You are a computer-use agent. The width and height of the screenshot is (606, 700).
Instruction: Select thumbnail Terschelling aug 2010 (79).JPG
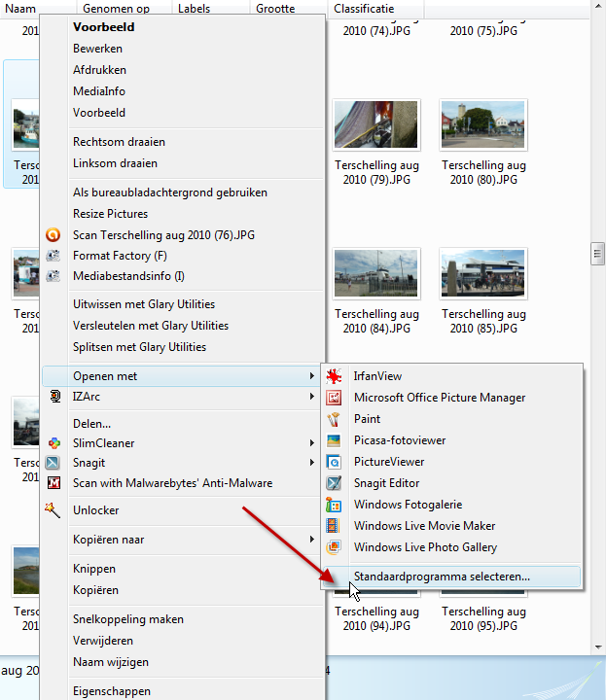(376, 124)
